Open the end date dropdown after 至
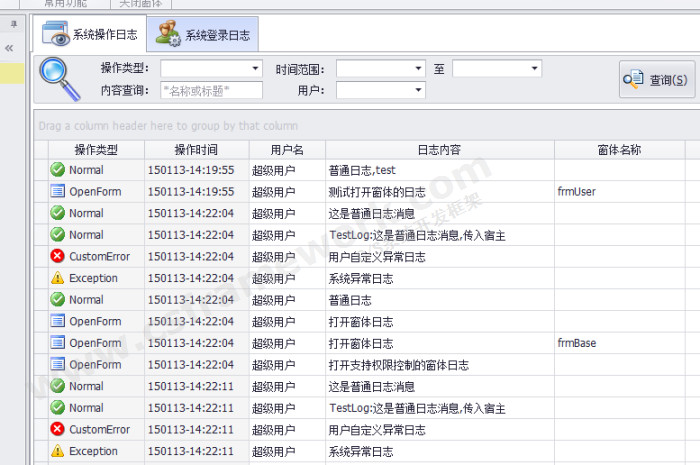The width and height of the screenshot is (700, 465). tap(535, 69)
